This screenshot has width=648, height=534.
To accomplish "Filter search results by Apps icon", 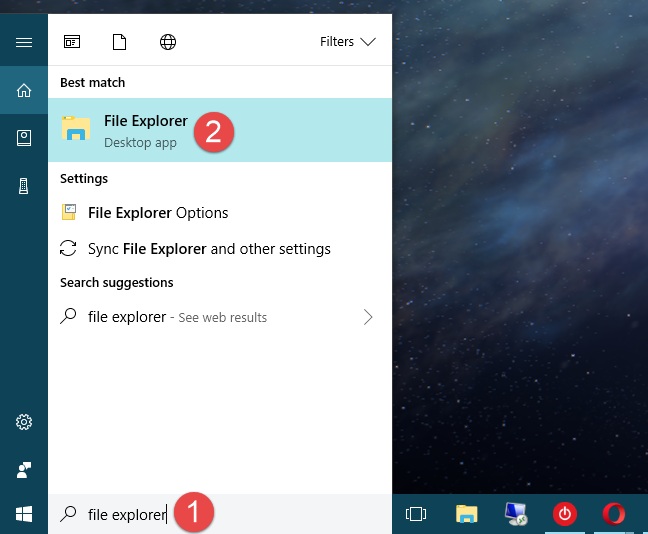I will click(72, 42).
